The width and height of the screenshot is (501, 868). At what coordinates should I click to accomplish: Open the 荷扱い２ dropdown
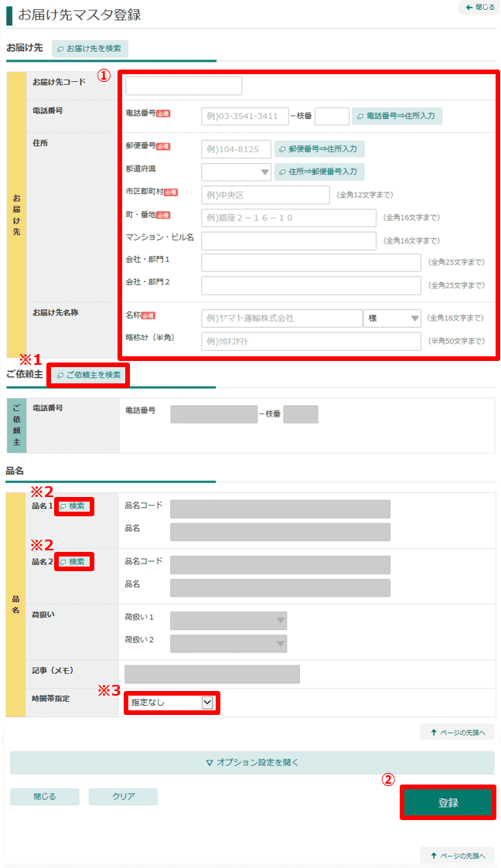(x=228, y=643)
